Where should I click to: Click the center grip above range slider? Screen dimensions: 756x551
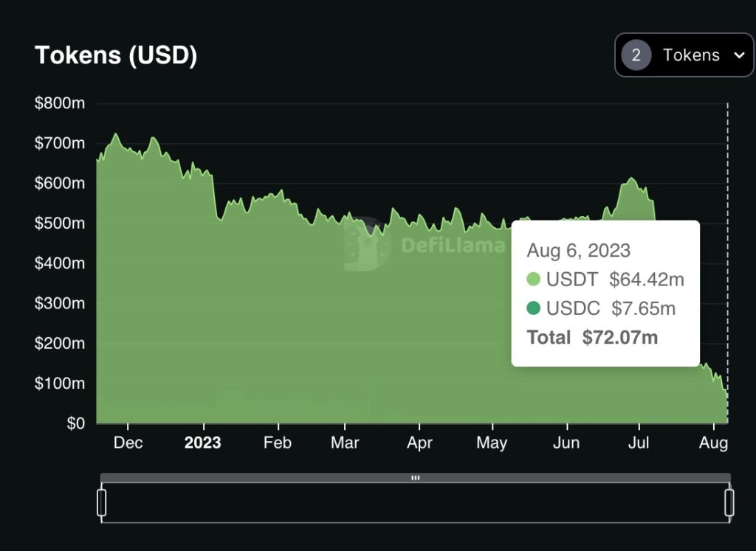[416, 478]
